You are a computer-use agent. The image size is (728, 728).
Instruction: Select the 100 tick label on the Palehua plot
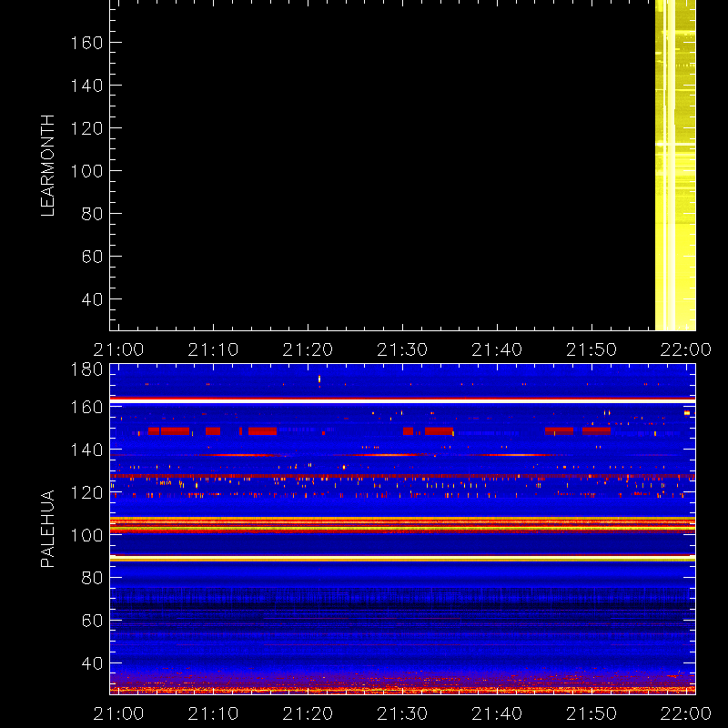(x=86, y=535)
